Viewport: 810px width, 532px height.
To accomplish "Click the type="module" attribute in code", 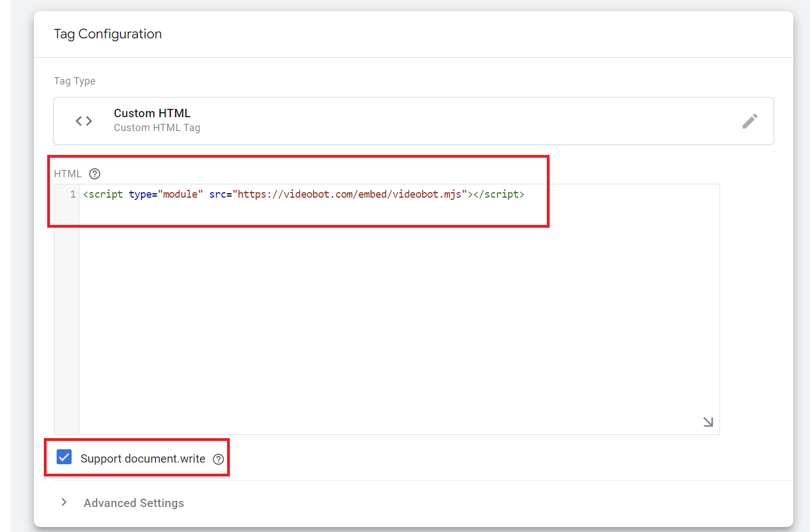I will [x=165, y=194].
